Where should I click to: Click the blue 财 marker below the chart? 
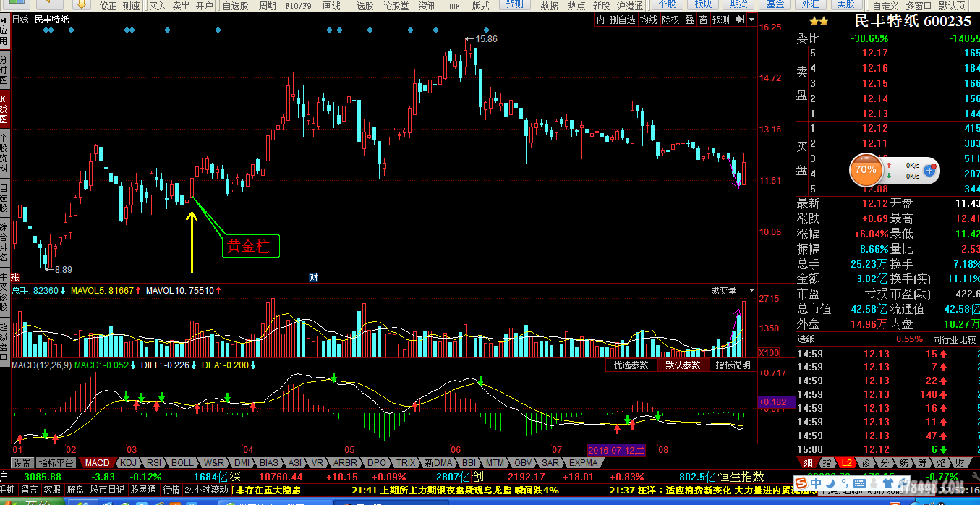pyautogui.click(x=313, y=277)
